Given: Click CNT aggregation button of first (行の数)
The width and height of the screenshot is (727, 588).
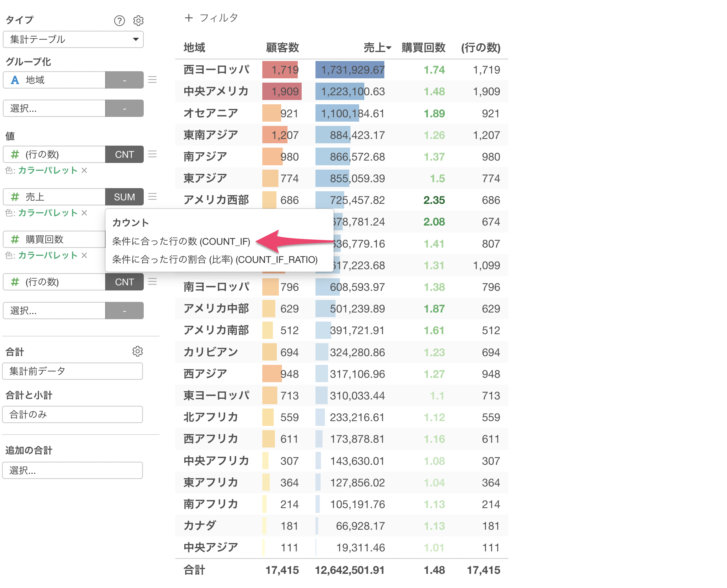Looking at the screenshot, I should [124, 154].
